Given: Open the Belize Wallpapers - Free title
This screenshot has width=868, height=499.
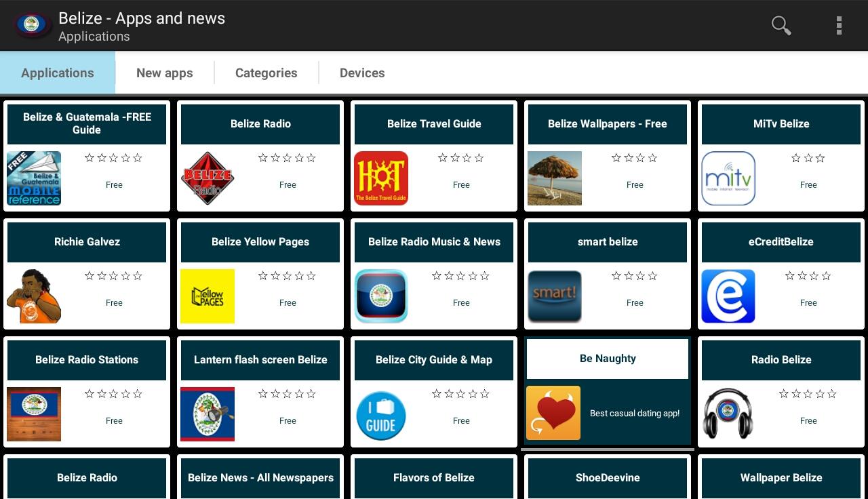Looking at the screenshot, I should point(608,123).
